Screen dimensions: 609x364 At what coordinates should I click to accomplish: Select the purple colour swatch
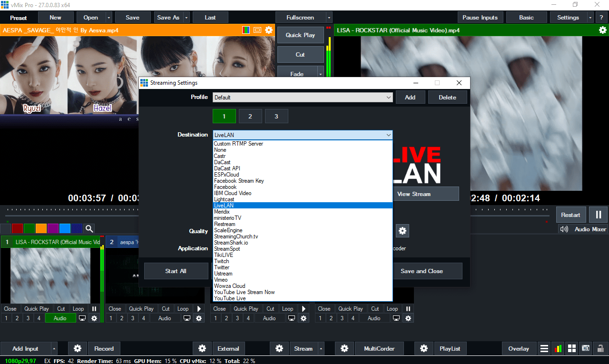53,228
